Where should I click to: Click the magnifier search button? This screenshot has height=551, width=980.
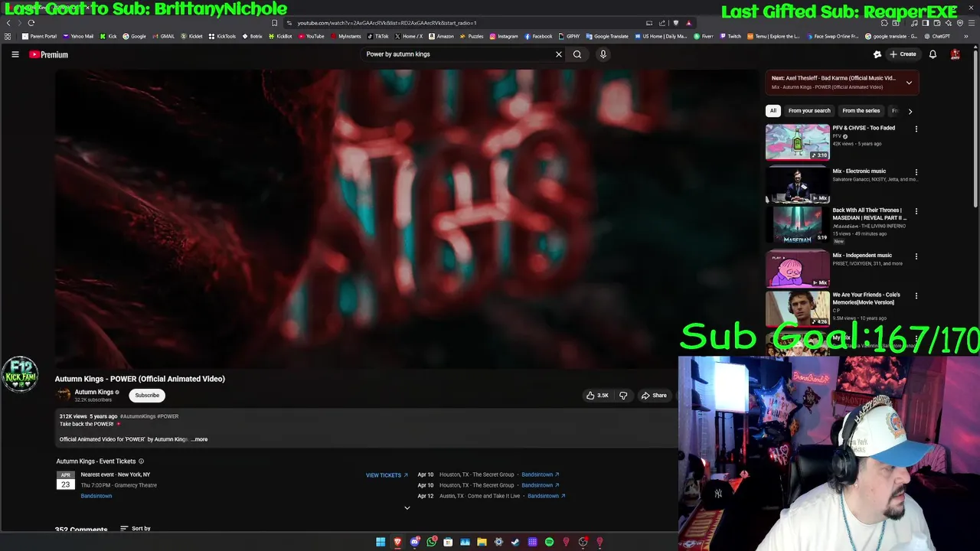pyautogui.click(x=577, y=54)
